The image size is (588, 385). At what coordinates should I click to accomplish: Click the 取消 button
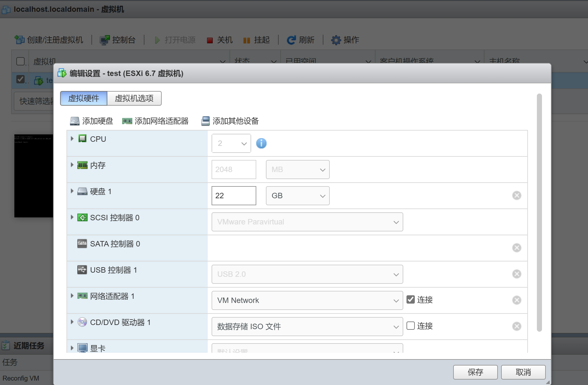click(x=523, y=372)
